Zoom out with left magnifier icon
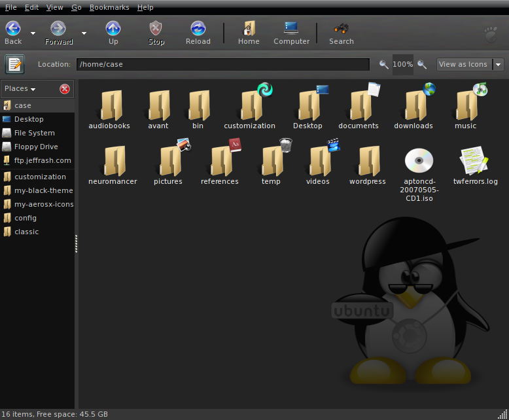The width and height of the screenshot is (509, 420). coord(383,64)
